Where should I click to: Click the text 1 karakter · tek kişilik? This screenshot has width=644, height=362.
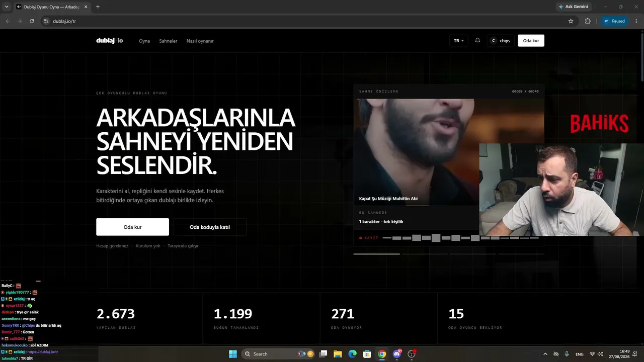click(x=381, y=222)
